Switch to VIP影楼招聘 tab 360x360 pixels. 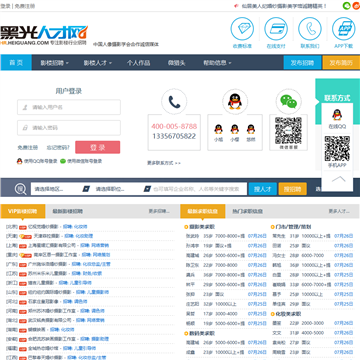(x=23, y=211)
